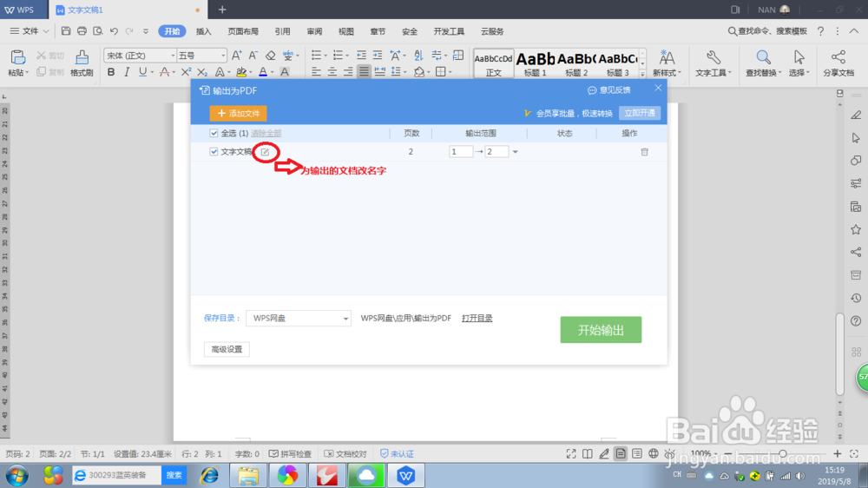Click the web layout globe icon in status bar
Screen dimensions: 868x488
[654, 453]
